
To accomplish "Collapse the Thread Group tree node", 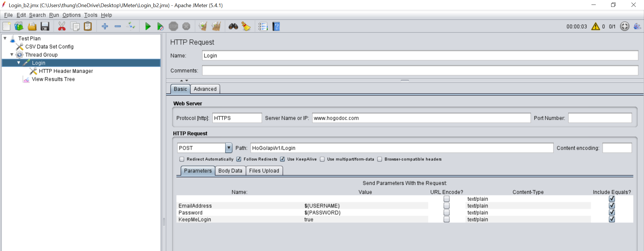I will point(12,54).
